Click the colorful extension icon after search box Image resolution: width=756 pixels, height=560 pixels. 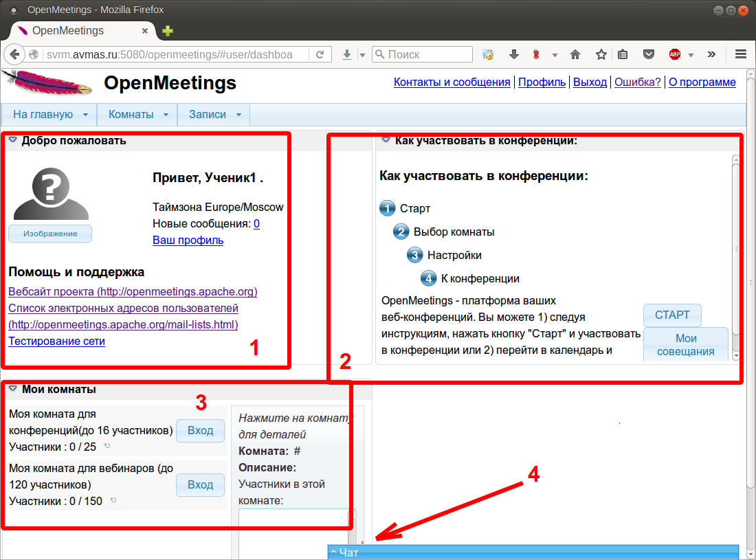(488, 54)
